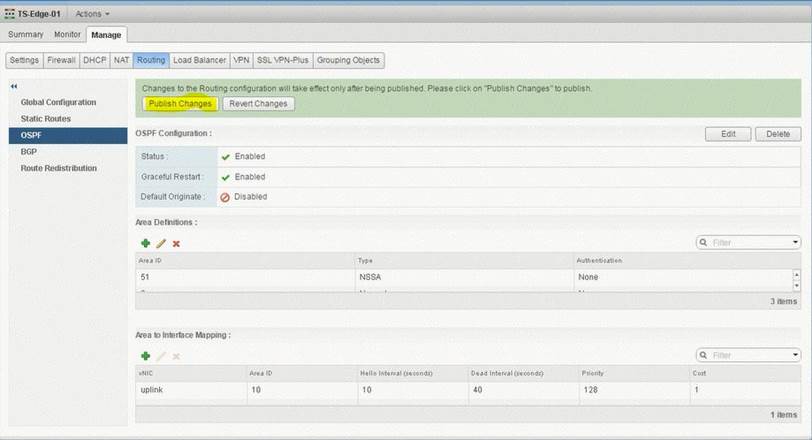Click Edit button for OSPF Configuration

728,134
